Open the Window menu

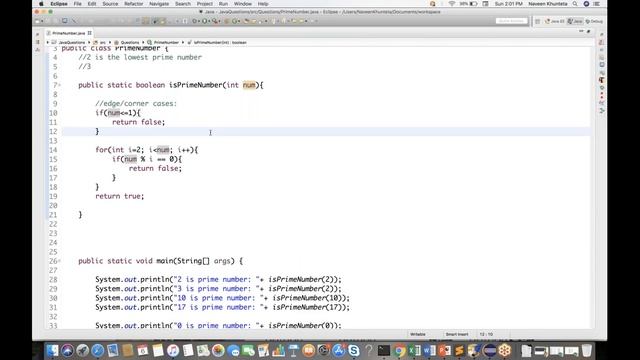[242, 4]
